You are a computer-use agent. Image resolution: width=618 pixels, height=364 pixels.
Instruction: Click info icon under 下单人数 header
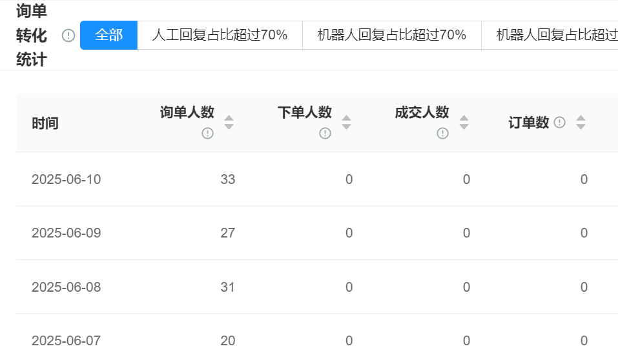(325, 133)
